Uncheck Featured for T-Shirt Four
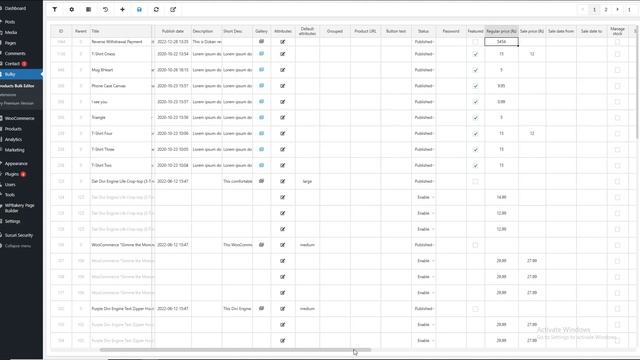This screenshot has height=360, width=640. (475, 133)
